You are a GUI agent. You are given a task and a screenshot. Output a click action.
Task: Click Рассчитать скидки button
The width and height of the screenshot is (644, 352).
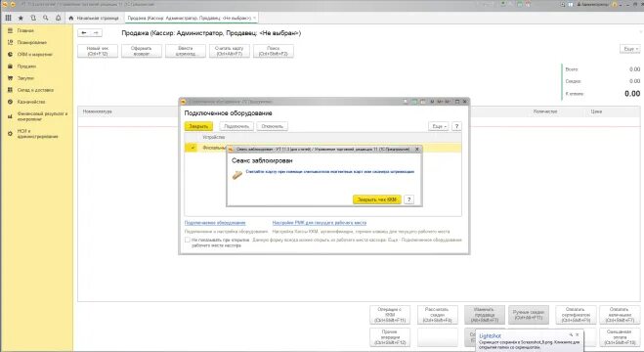(x=438, y=315)
